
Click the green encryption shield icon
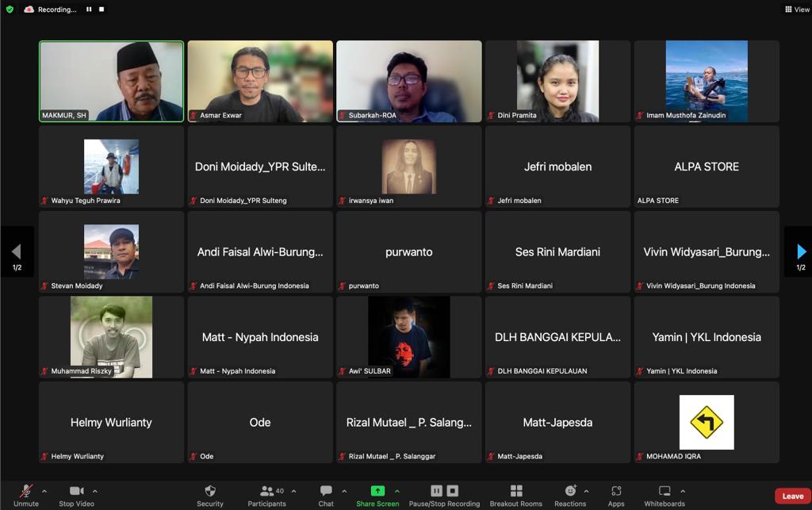pos(10,10)
